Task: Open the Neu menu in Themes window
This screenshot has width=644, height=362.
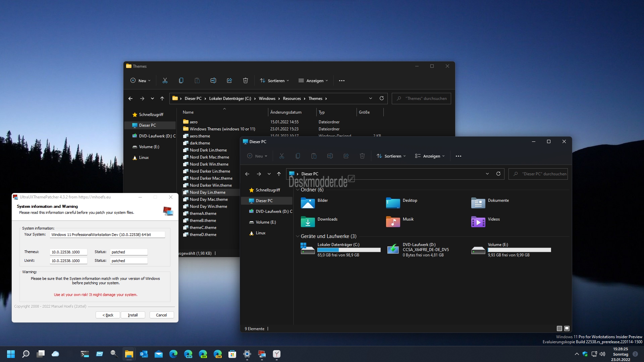Action: tap(140, 80)
